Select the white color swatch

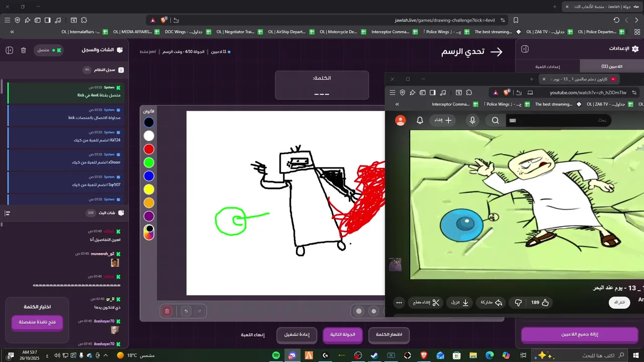[149, 136]
